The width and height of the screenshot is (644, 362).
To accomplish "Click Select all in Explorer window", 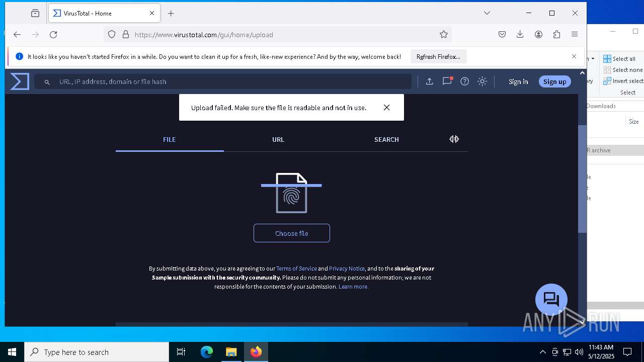I will pos(620,59).
